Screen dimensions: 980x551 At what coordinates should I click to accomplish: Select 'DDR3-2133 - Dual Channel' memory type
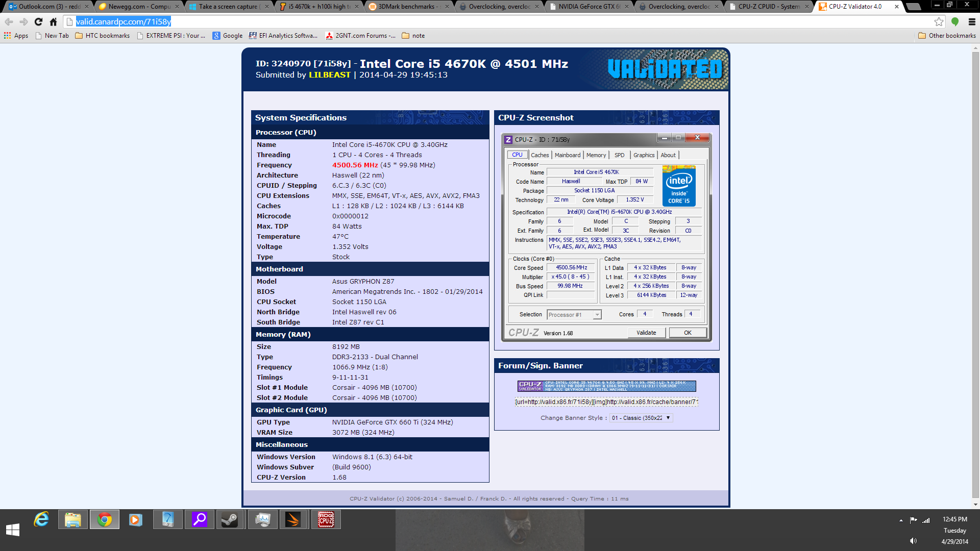pyautogui.click(x=375, y=357)
